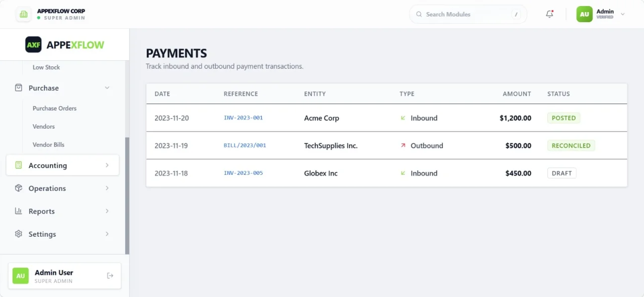Click the AXF logo badge
Image resolution: width=644 pixels, height=297 pixels.
point(34,45)
